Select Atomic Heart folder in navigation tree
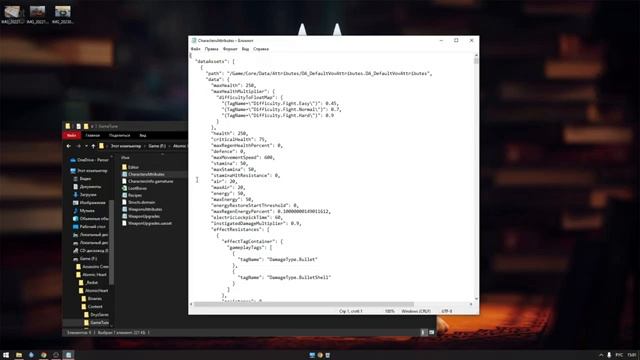This screenshot has height=360, width=640. point(91,275)
